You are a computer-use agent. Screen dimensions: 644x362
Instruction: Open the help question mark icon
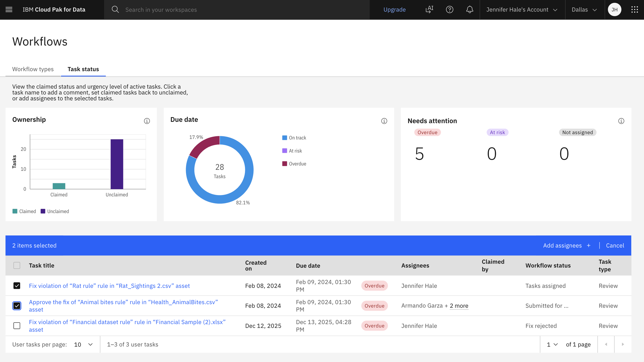tap(450, 10)
